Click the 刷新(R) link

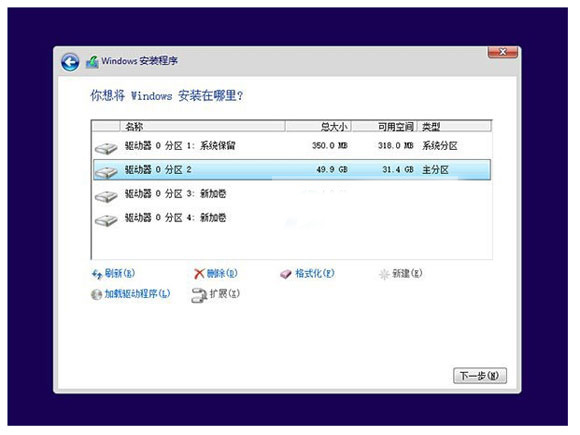119,273
